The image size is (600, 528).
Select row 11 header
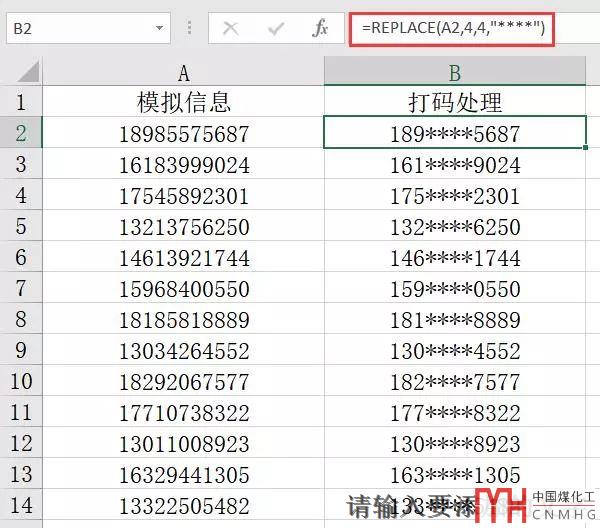click(x=21, y=411)
